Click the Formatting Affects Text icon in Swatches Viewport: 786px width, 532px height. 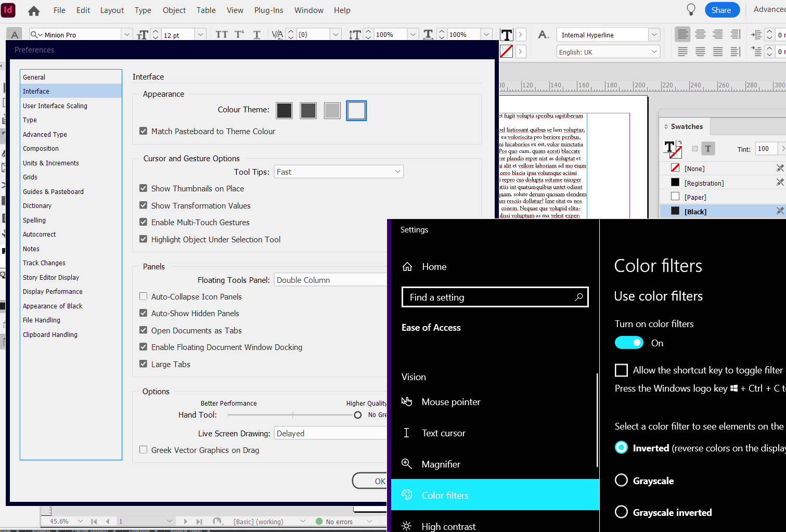point(708,148)
